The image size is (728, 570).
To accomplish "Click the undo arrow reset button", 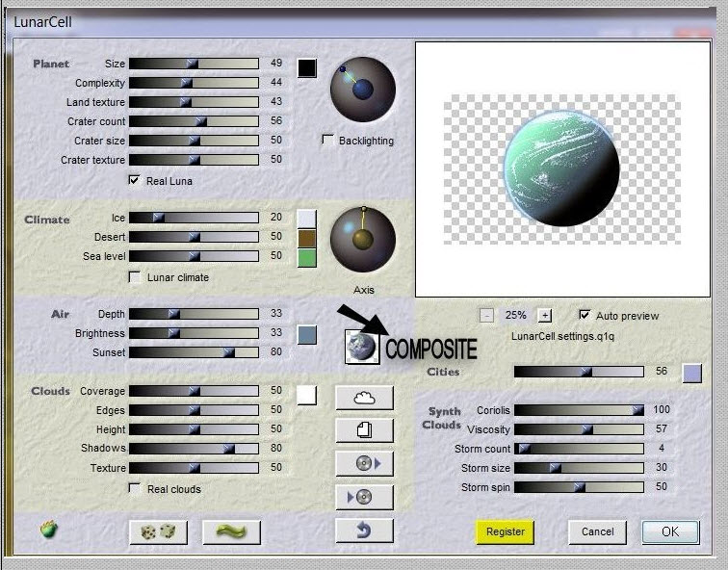I will pos(364,531).
